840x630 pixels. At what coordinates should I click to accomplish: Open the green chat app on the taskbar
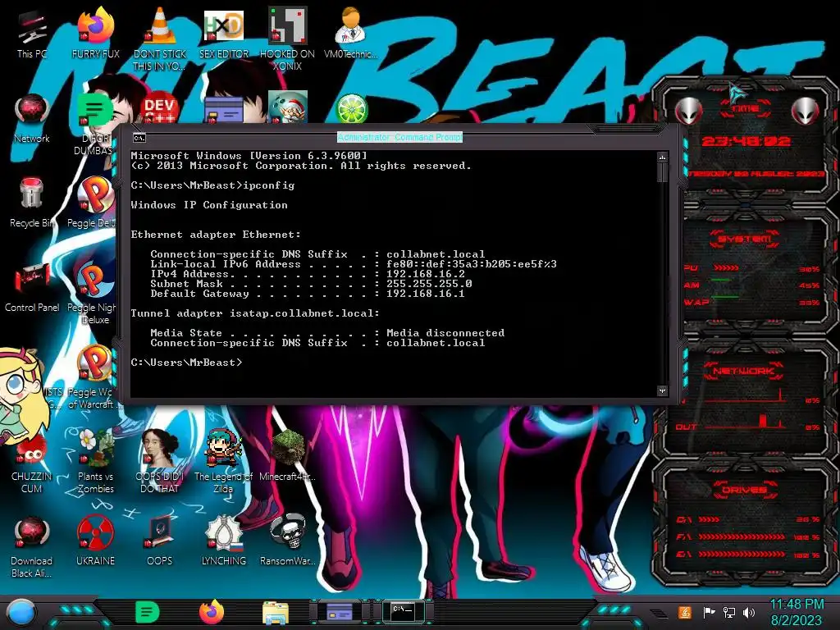(148, 612)
